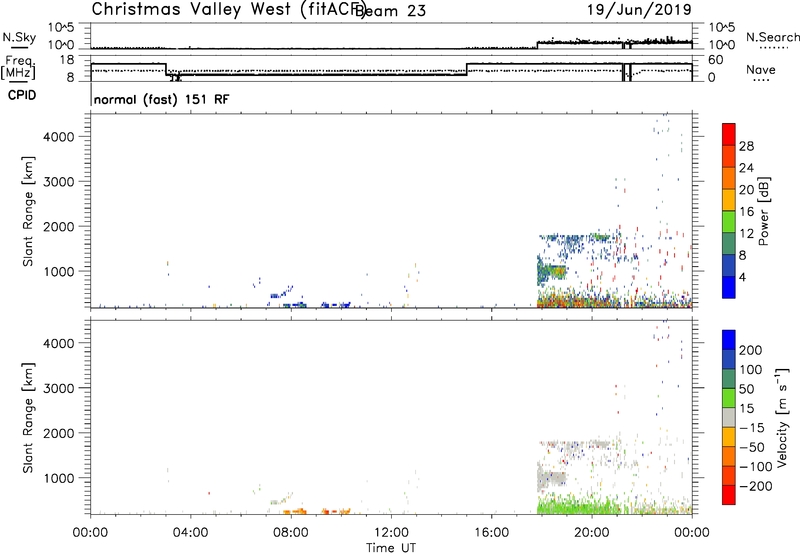The image size is (800, 554).
Task: Click the '-15' Velocity colorbar tick label
Action: tap(752, 428)
